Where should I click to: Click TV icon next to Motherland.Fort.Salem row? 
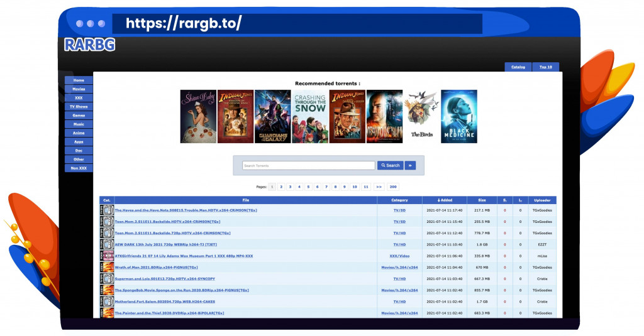[107, 301]
